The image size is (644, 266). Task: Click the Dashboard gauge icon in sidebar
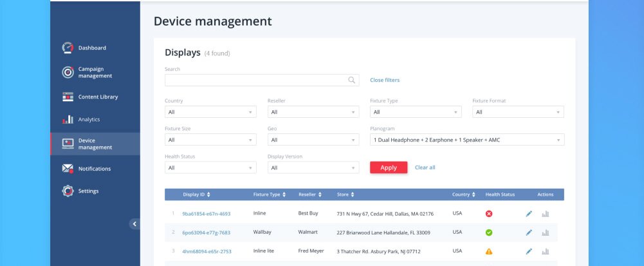coord(68,48)
